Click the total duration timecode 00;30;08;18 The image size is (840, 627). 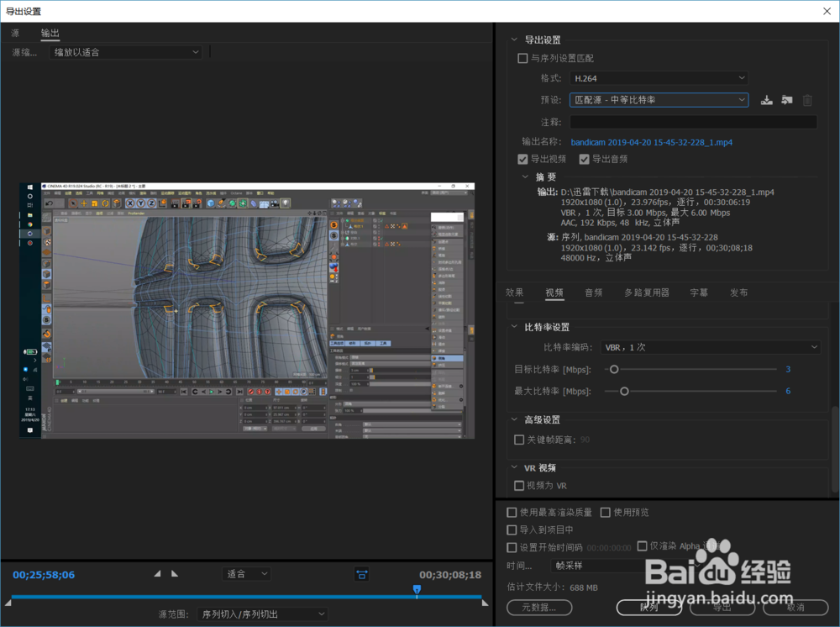pyautogui.click(x=450, y=575)
